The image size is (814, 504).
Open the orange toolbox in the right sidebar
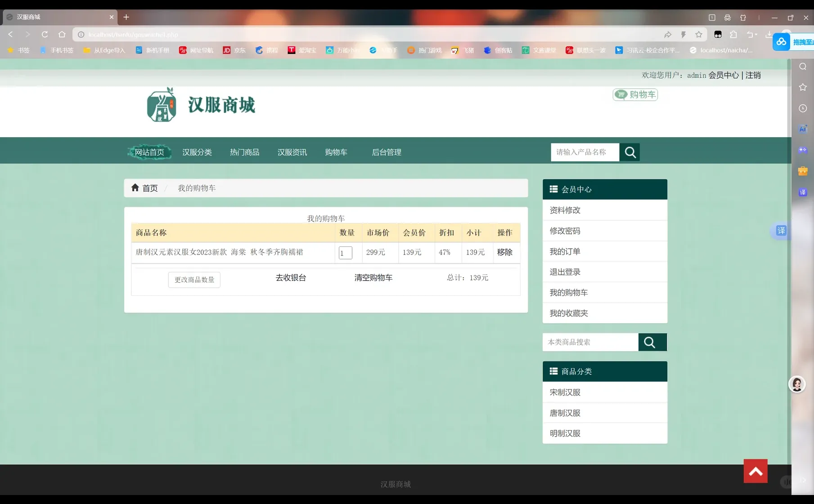coord(803,171)
